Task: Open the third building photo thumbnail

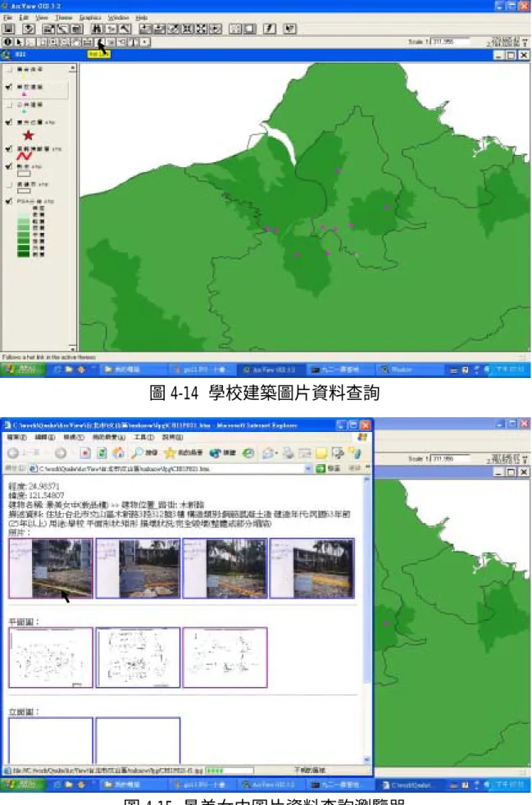Action: pyautogui.click(x=225, y=568)
